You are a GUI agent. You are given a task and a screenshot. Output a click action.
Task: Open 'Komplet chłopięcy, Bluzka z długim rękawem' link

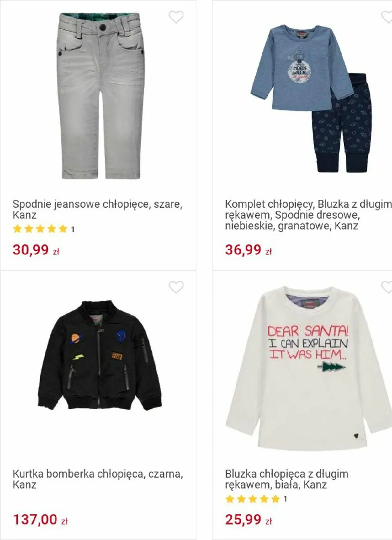[x=308, y=215]
